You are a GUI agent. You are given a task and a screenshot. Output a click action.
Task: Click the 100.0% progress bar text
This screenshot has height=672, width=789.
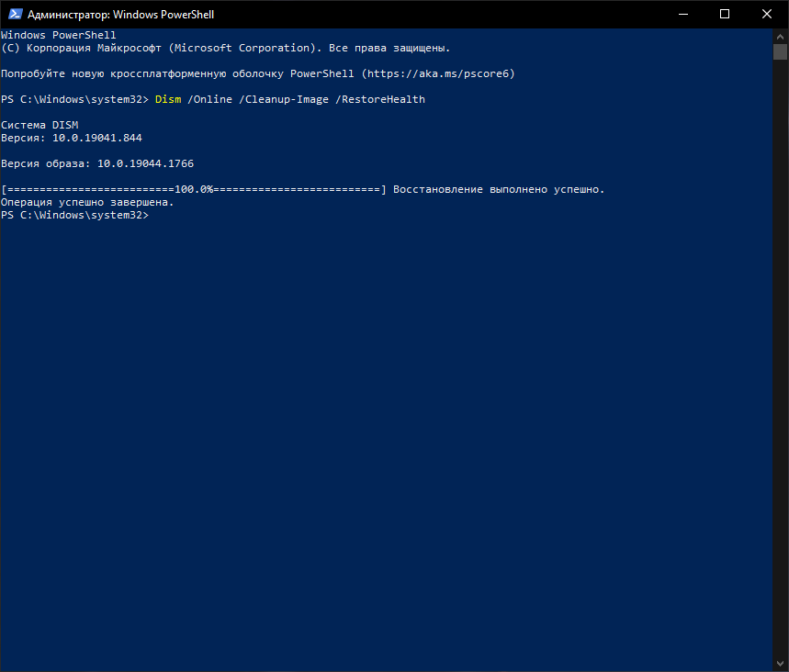(194, 190)
